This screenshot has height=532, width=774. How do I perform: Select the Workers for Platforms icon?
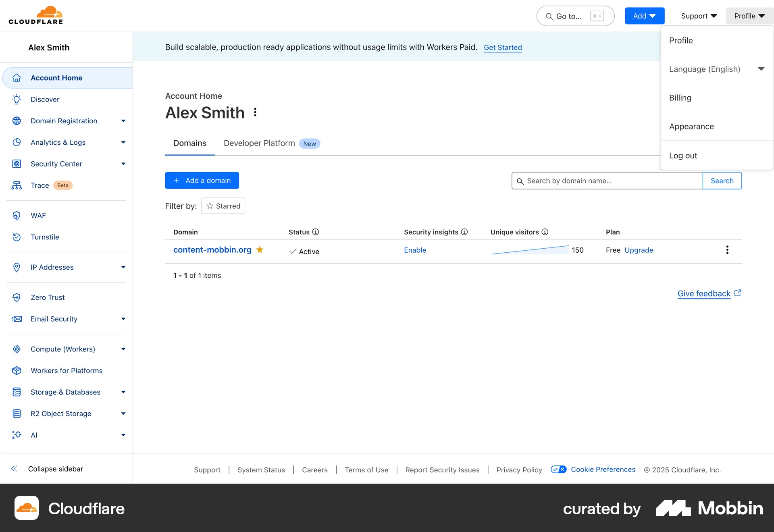[x=17, y=370]
